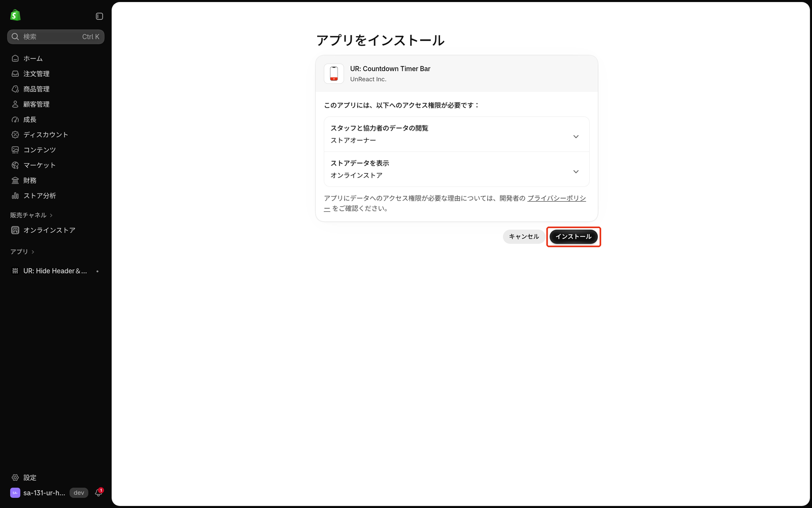This screenshot has width=812, height=508.
Task: Click the 検索 search field
Action: (56, 37)
